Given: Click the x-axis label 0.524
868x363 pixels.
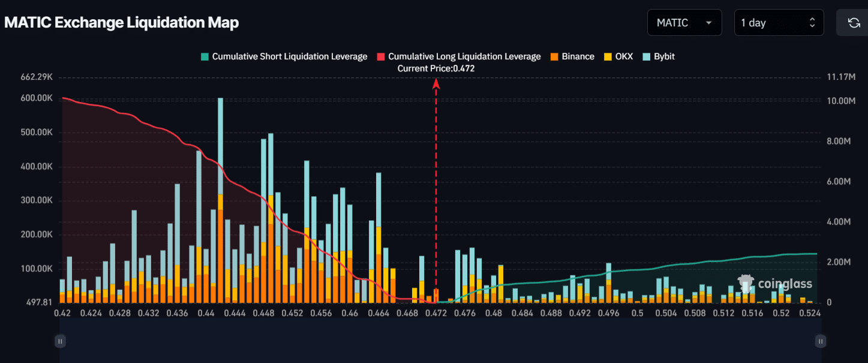Looking at the screenshot, I should [x=810, y=313].
